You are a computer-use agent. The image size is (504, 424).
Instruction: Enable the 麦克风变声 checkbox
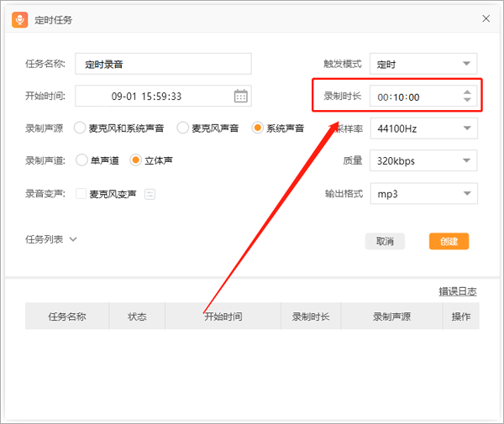click(x=81, y=194)
